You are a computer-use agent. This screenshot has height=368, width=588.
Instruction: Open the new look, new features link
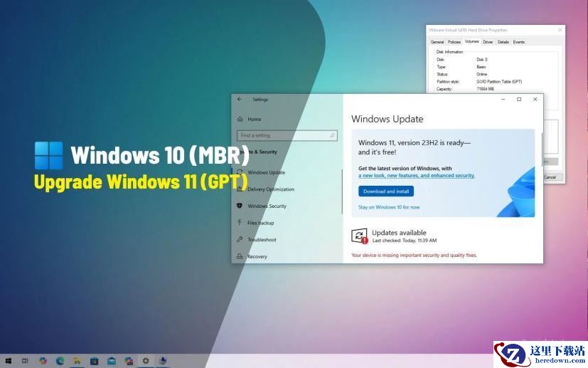[x=417, y=175]
